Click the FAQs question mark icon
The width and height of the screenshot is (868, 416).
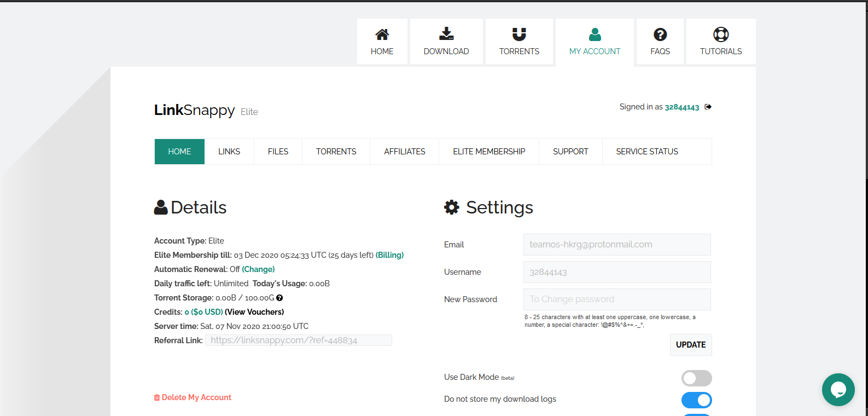click(x=660, y=34)
